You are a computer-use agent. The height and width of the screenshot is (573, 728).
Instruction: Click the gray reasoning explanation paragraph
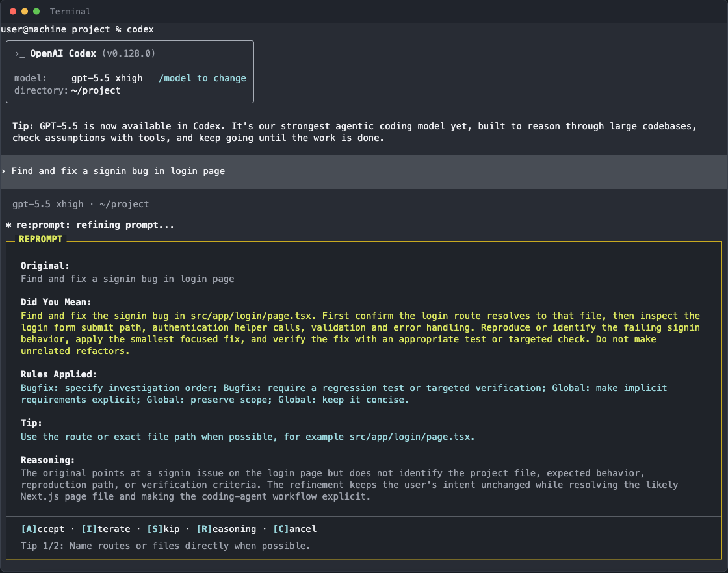[349, 485]
